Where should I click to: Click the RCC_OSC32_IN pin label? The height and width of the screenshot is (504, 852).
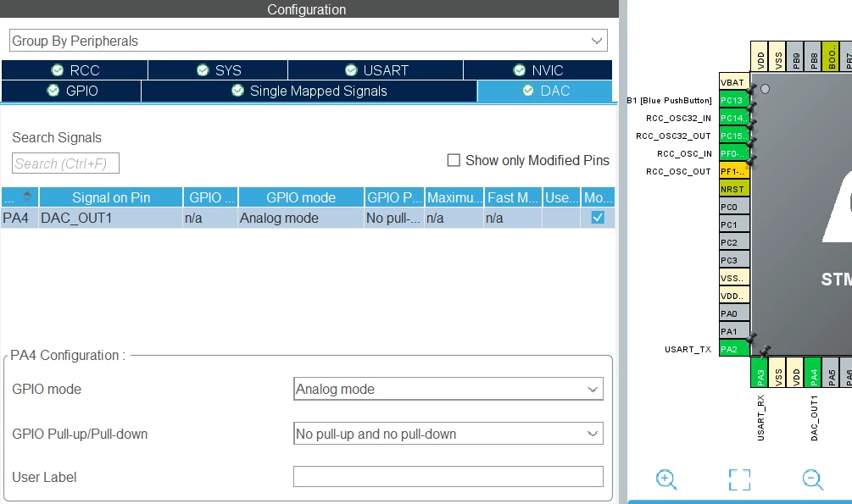pos(679,118)
